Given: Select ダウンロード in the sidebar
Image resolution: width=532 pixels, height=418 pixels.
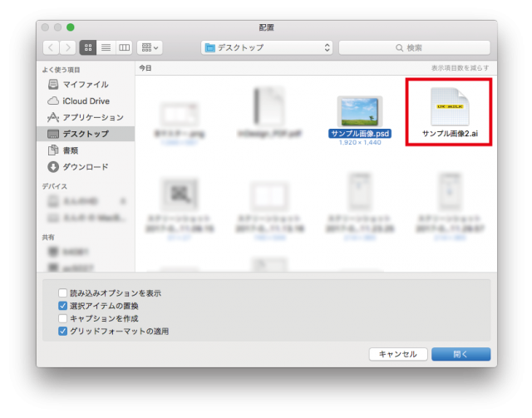Looking at the screenshot, I should tap(86, 167).
